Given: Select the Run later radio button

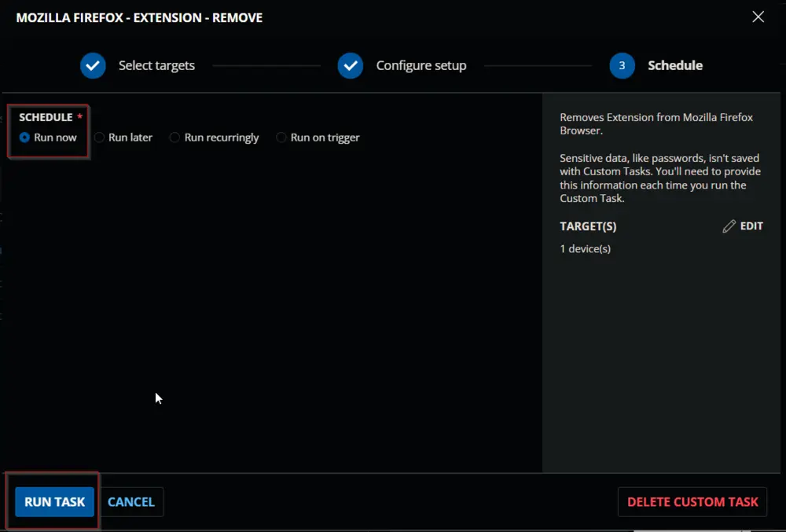Looking at the screenshot, I should click(99, 138).
